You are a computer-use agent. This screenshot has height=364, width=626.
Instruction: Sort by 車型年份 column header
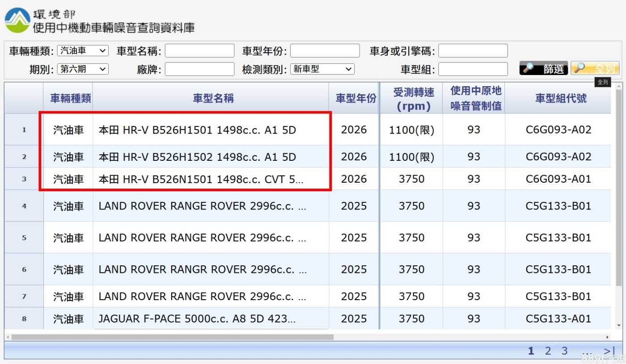point(354,98)
